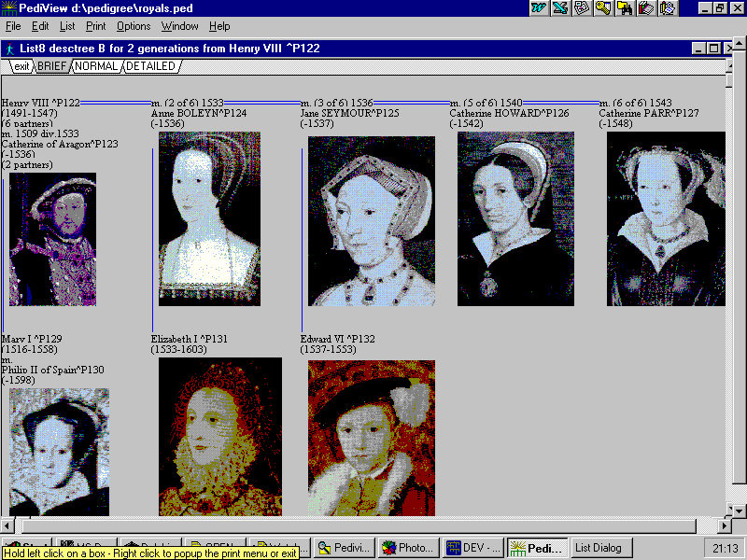747x560 pixels.
Task: Minimize the List8 desctree child window
Action: (698, 49)
